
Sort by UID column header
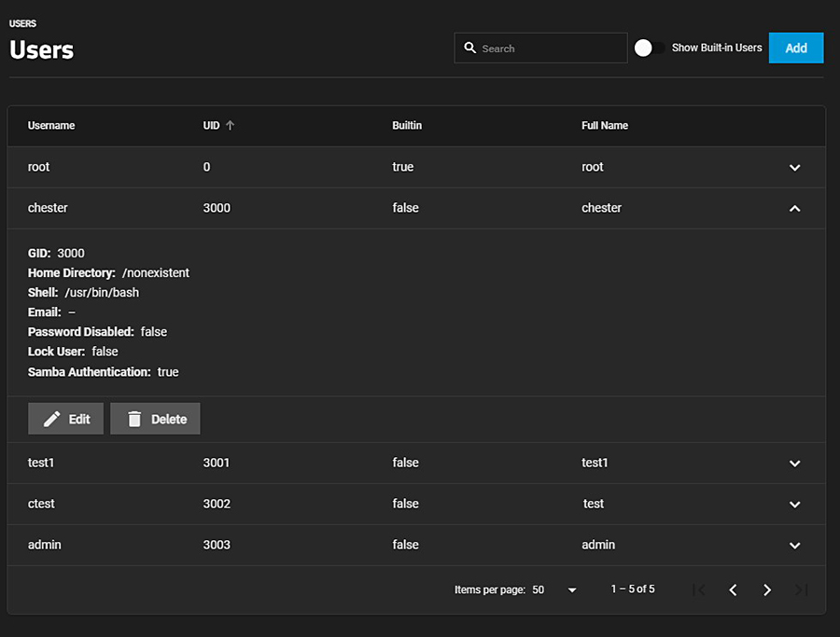point(211,125)
